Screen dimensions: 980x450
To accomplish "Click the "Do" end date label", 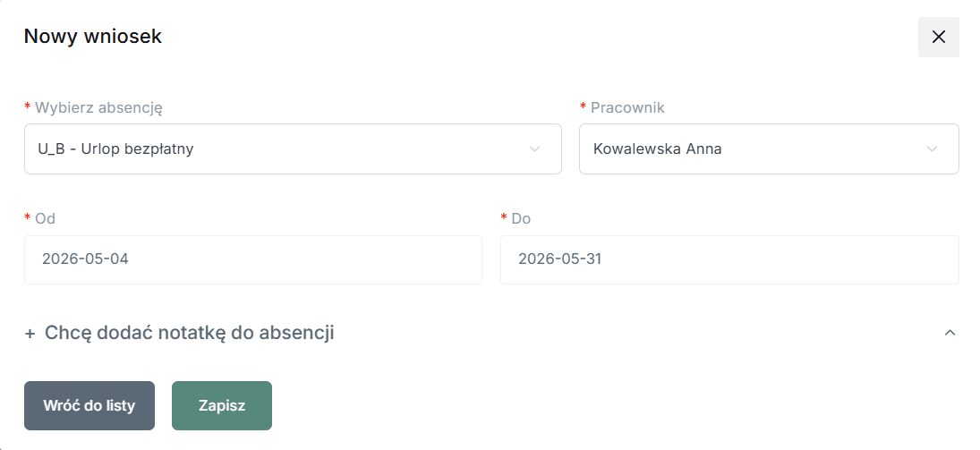I will point(521,219).
